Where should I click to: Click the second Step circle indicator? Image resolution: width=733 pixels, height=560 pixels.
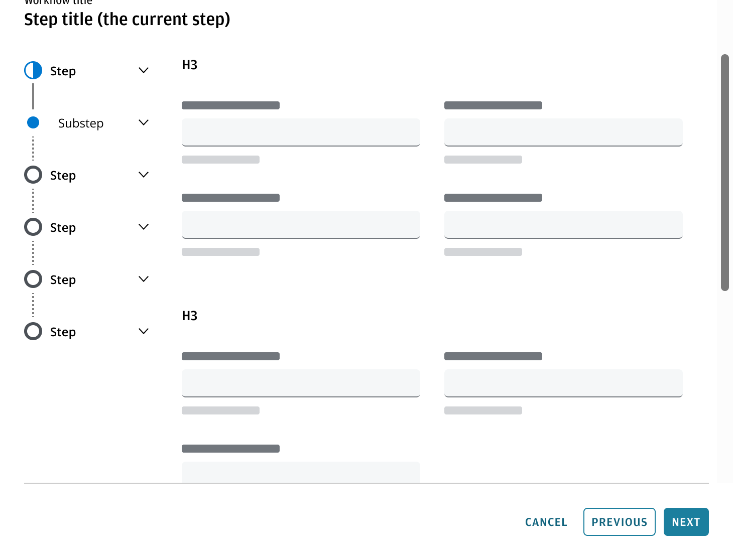click(x=33, y=175)
